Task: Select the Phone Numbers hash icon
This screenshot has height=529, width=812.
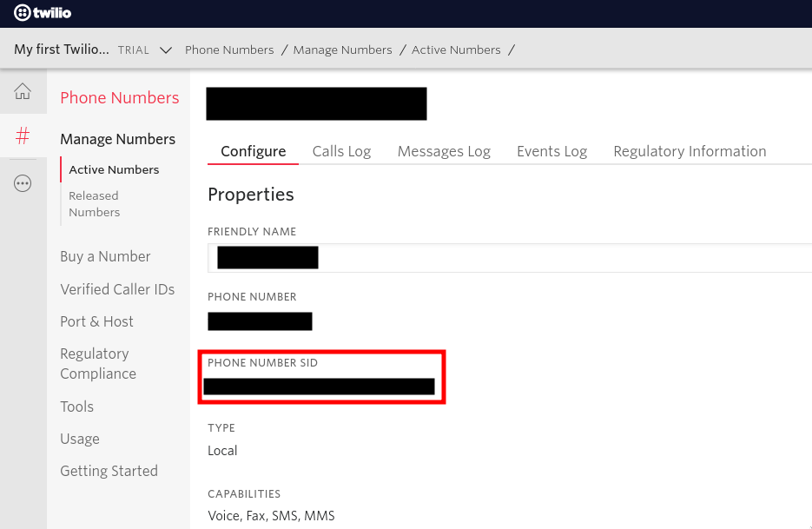Action: click(23, 136)
